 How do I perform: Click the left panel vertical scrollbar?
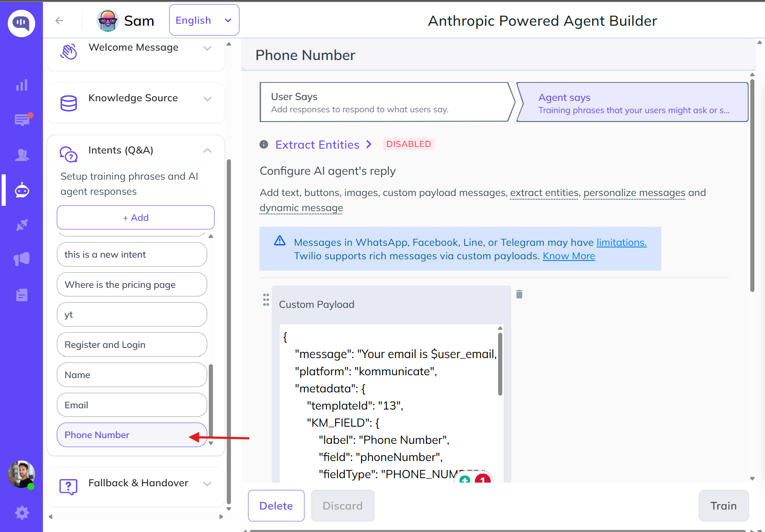pos(229,332)
